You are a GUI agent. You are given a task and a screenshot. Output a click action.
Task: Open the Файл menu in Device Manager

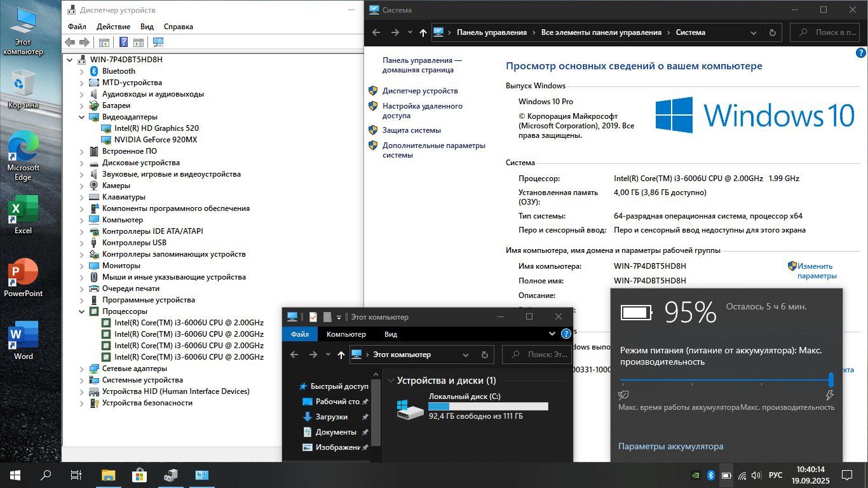(77, 27)
